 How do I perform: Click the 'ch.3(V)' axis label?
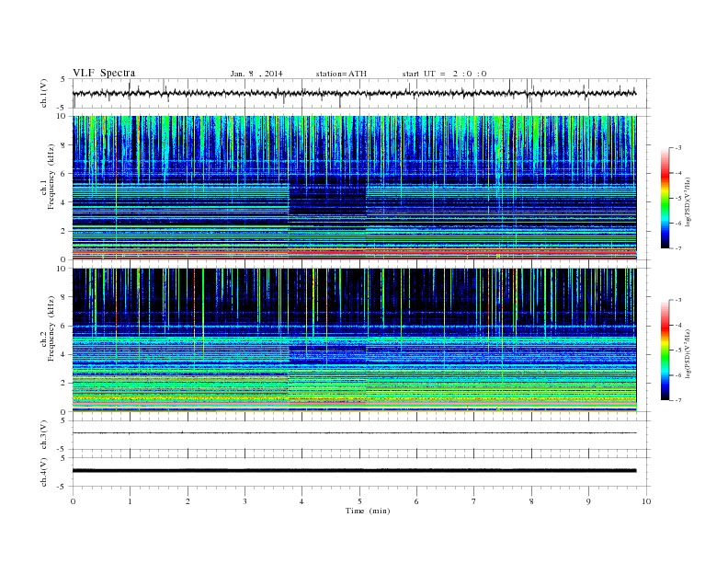[x=44, y=435]
